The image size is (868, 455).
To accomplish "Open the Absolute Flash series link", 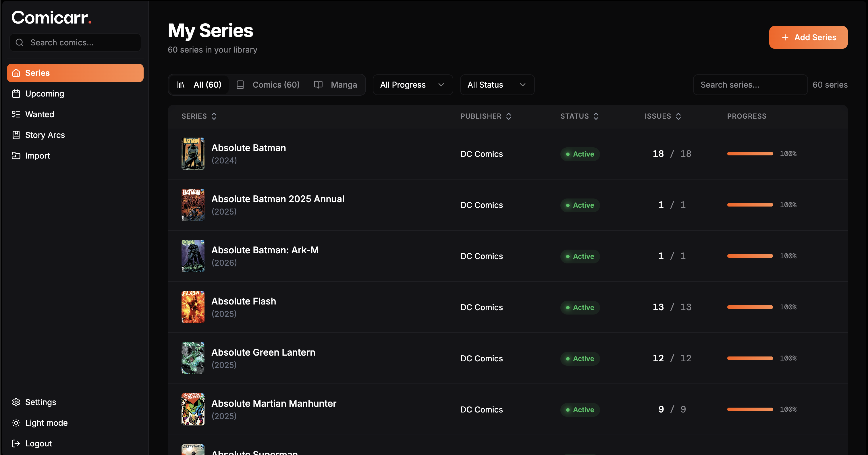I will 243,301.
